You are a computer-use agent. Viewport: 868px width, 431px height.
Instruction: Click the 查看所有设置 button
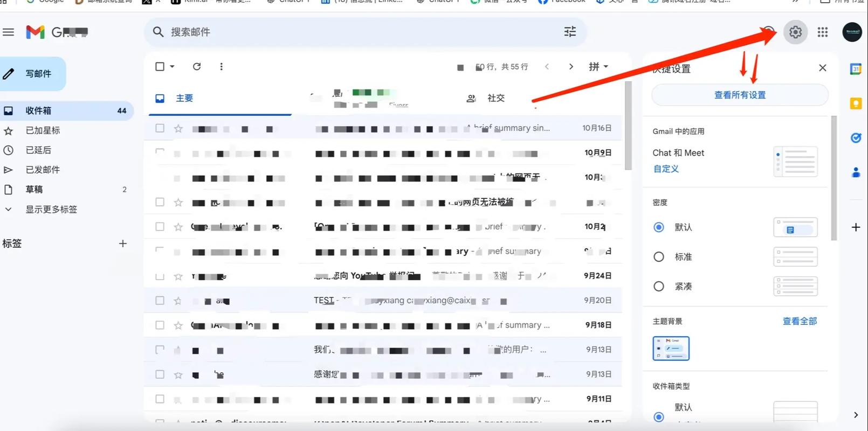pos(740,95)
